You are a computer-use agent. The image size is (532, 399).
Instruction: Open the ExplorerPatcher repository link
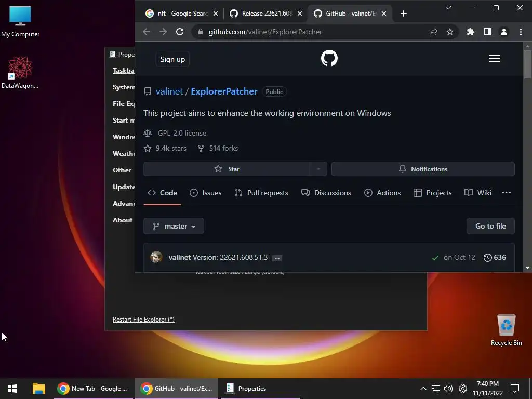coord(224,91)
